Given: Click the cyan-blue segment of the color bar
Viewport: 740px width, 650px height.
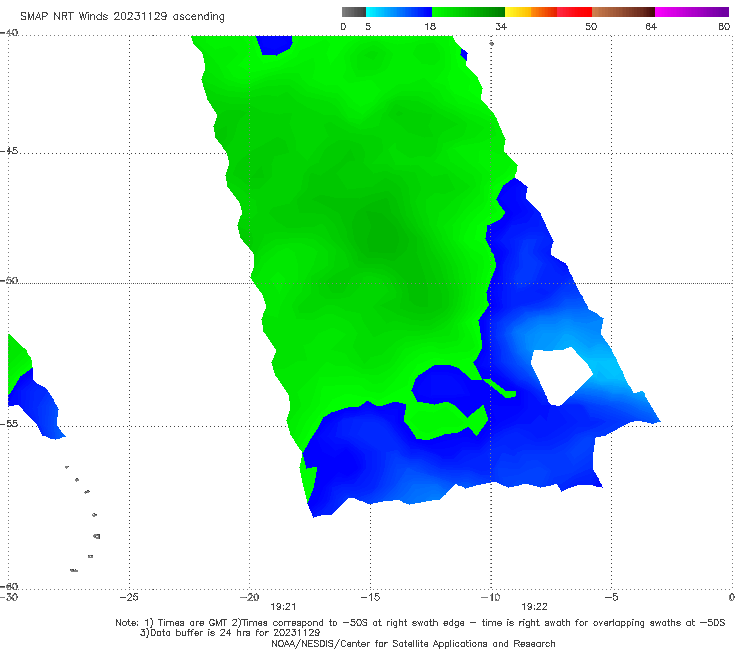Looking at the screenshot, I should coord(399,12).
